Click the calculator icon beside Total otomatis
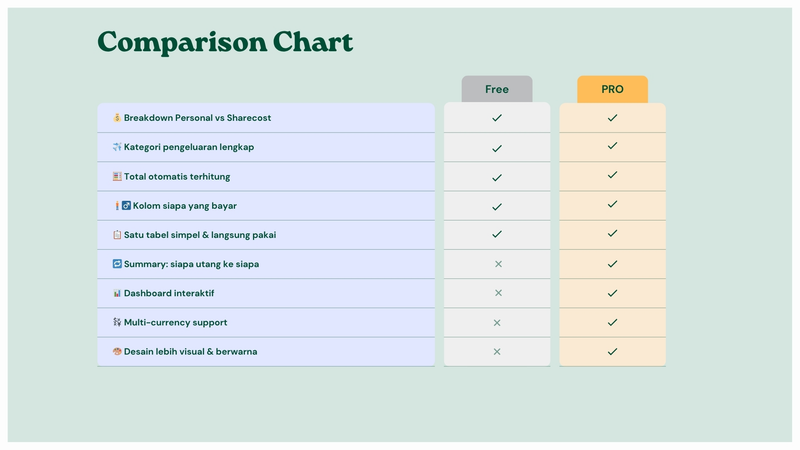The width and height of the screenshot is (800, 450). [x=117, y=177]
